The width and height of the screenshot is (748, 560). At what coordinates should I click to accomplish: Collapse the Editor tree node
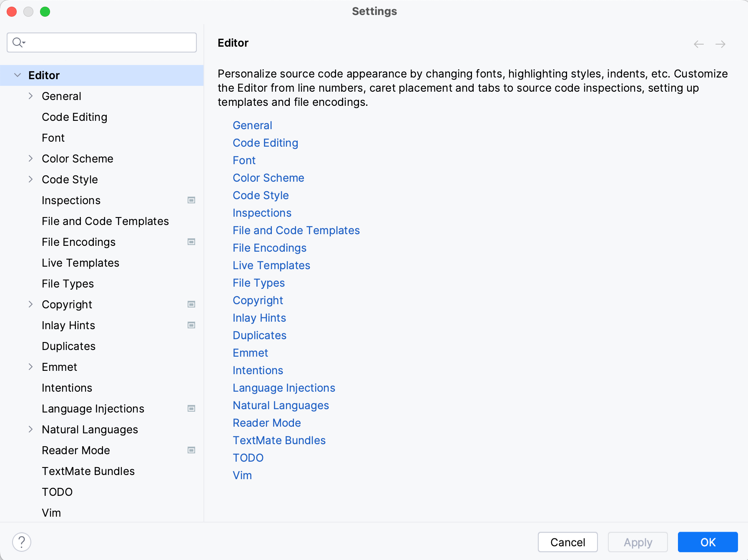18,75
